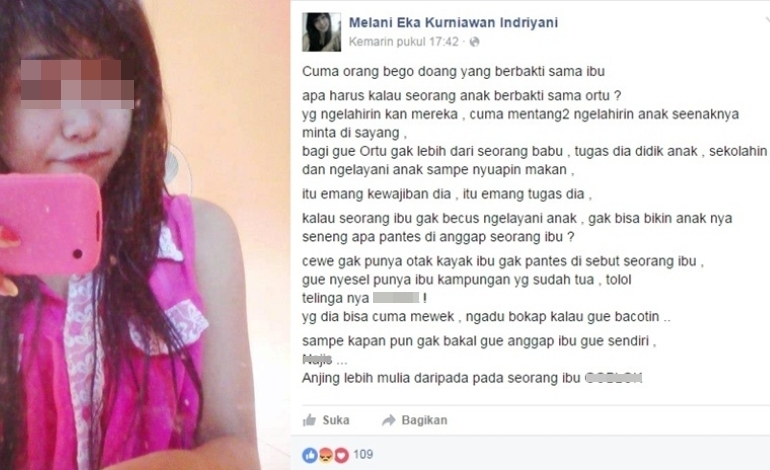This screenshot has width=770, height=470.
Task: Click the Bagikan text label
Action: tap(424, 420)
